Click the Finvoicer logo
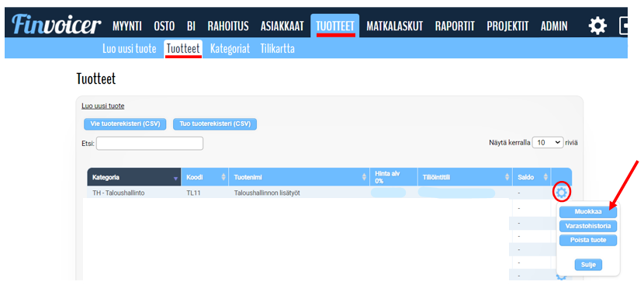This screenshot has height=292, width=644. 57,26
